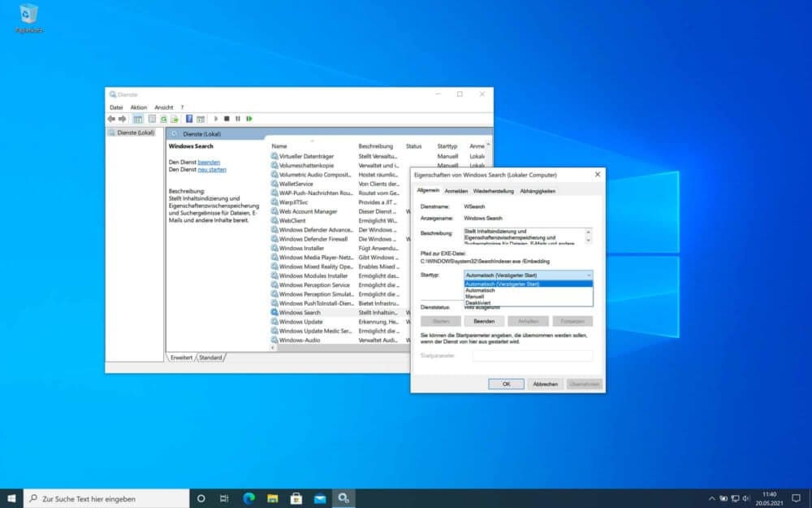Toggle the console tree icon in the Dienste toolbar

[138, 119]
